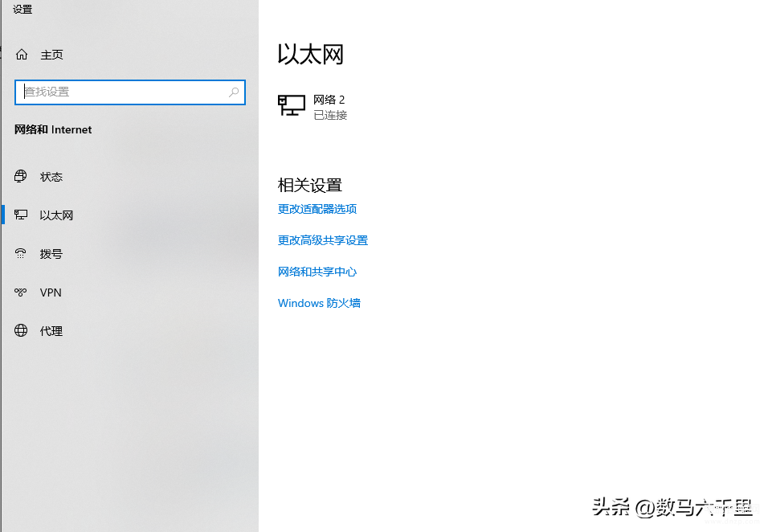The height and width of the screenshot is (532, 768).
Task: Open the 拨号 section label
Action: (51, 254)
